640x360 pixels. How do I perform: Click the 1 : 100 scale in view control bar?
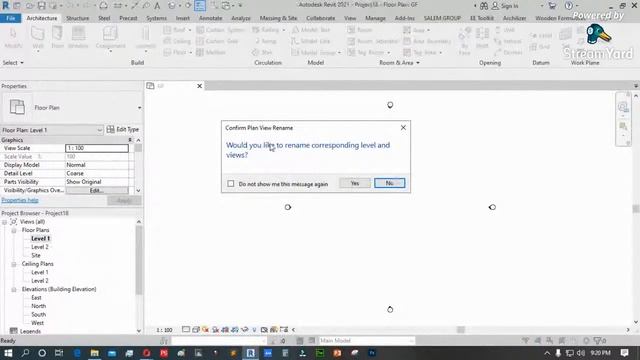[x=164, y=330]
